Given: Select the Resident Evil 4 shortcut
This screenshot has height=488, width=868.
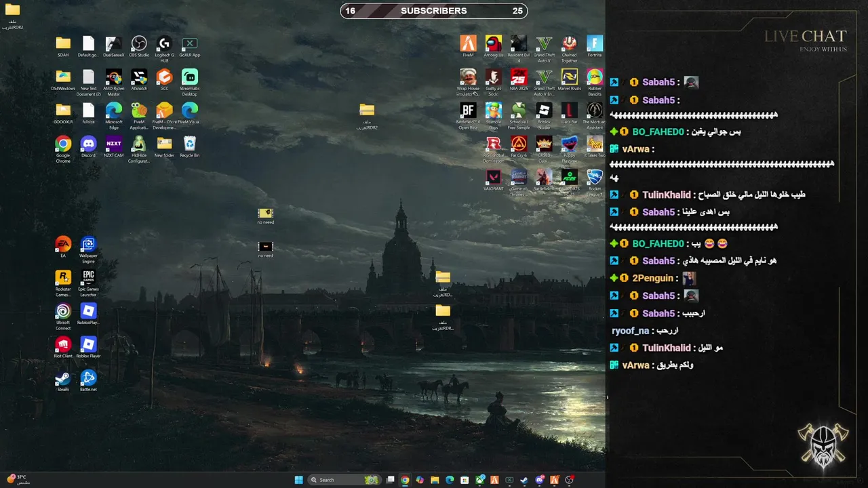Looking at the screenshot, I should click(519, 49).
